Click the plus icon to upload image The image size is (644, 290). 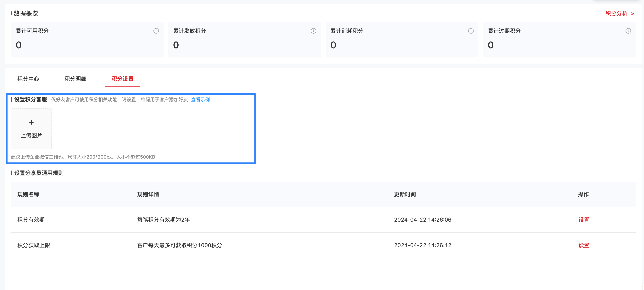(31, 122)
